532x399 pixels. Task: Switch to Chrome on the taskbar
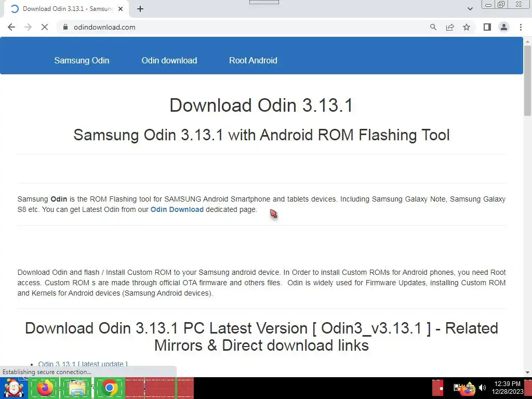pos(109,388)
